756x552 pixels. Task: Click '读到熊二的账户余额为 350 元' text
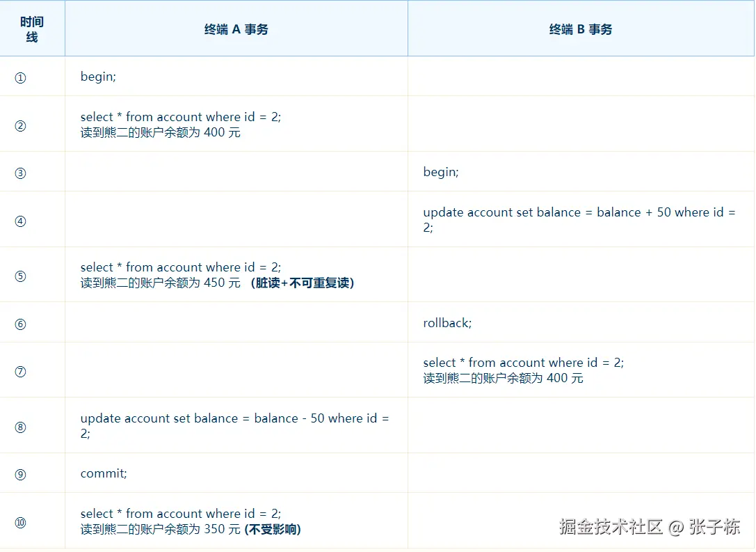[161, 529]
